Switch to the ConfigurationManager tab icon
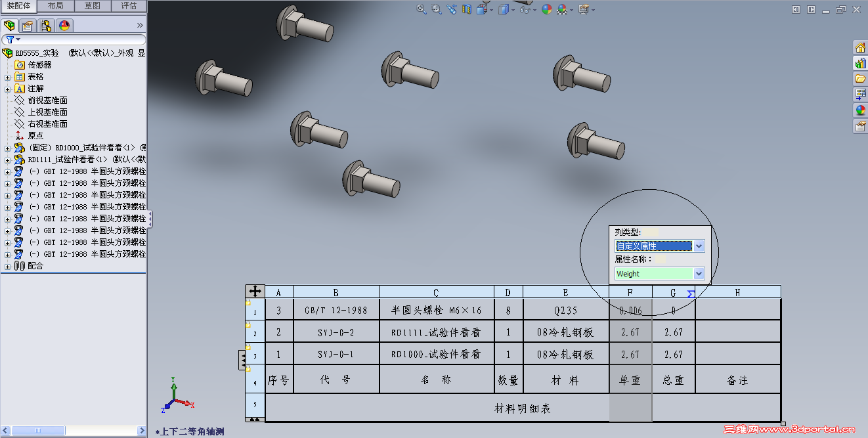The height and width of the screenshot is (438, 868). 45,26
